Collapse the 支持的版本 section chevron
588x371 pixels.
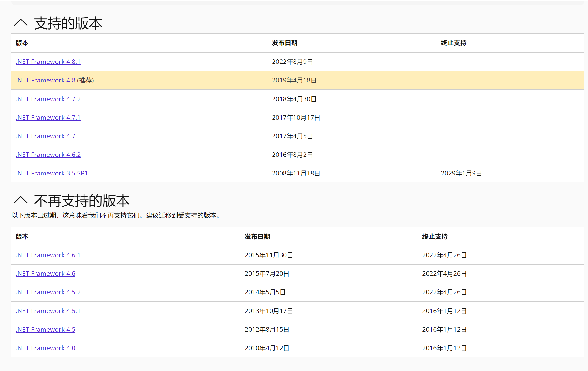(21, 23)
